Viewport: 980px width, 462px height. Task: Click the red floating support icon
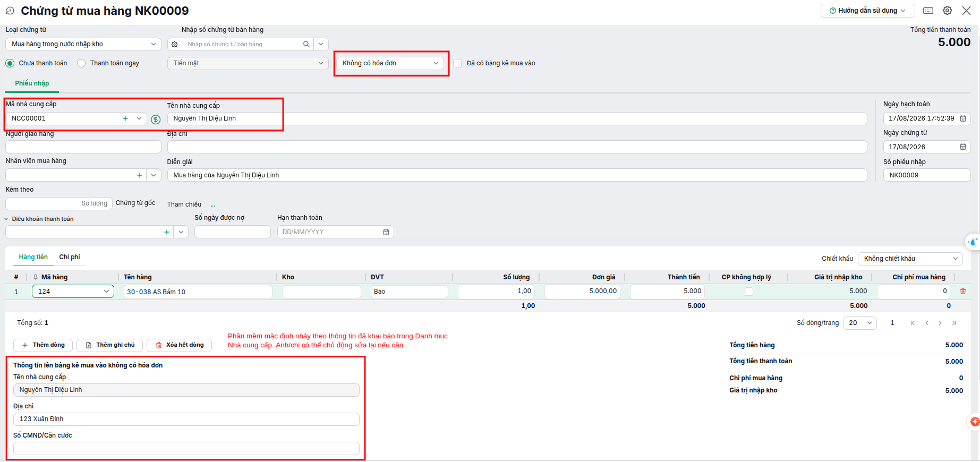[x=975, y=422]
